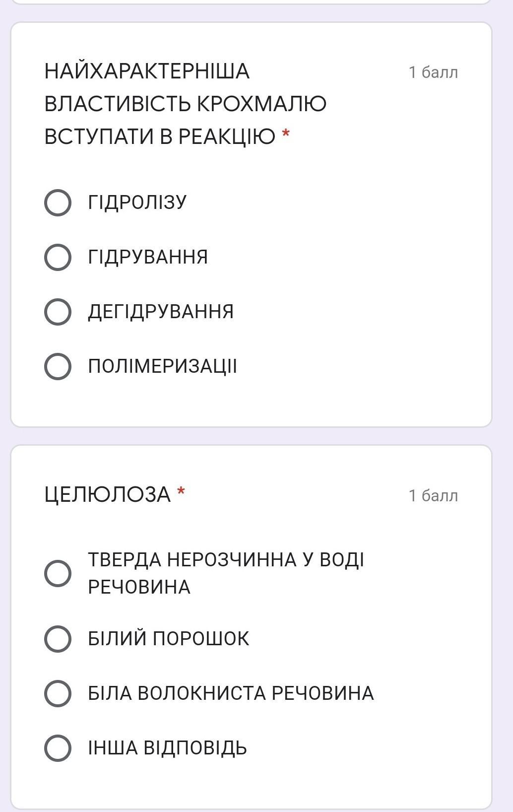Select the ГІДРОЛІЗУ radio button
This screenshot has width=513, height=812.
[x=58, y=203]
